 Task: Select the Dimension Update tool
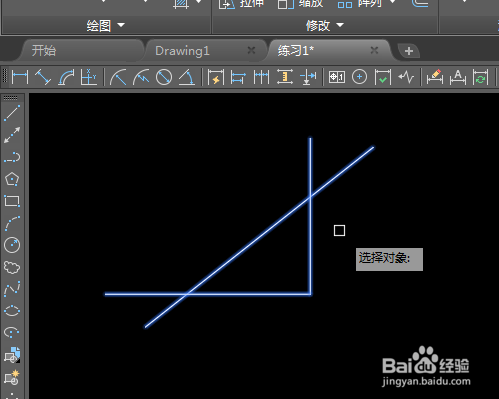click(480, 77)
